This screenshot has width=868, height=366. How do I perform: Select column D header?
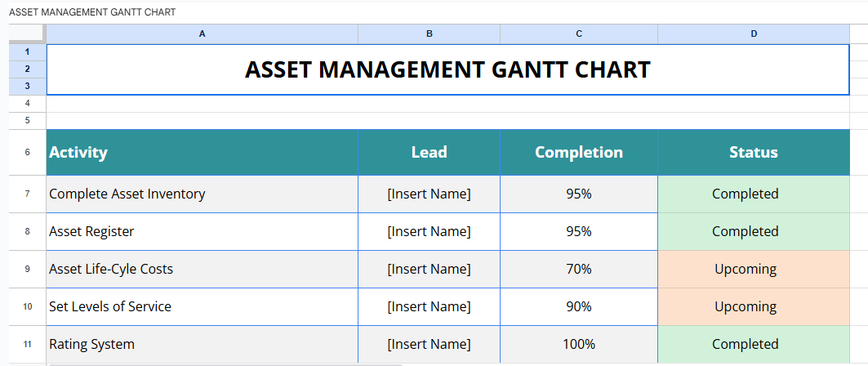pyautogui.click(x=753, y=33)
